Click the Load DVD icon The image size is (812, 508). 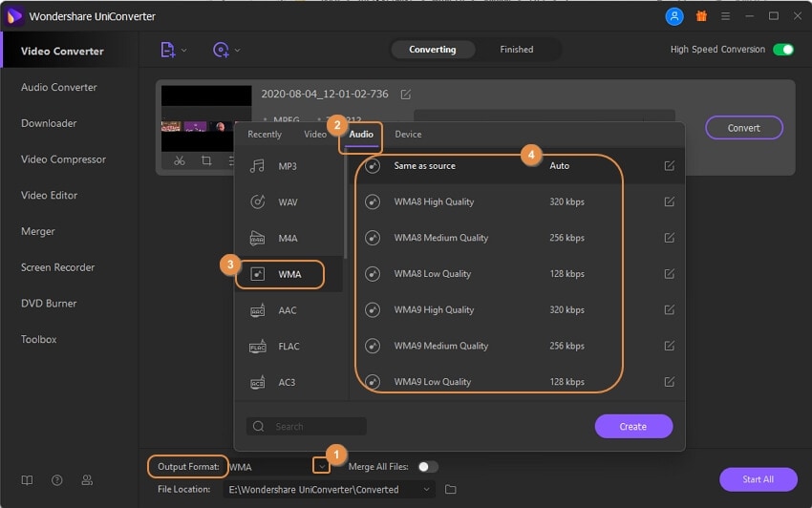221,50
